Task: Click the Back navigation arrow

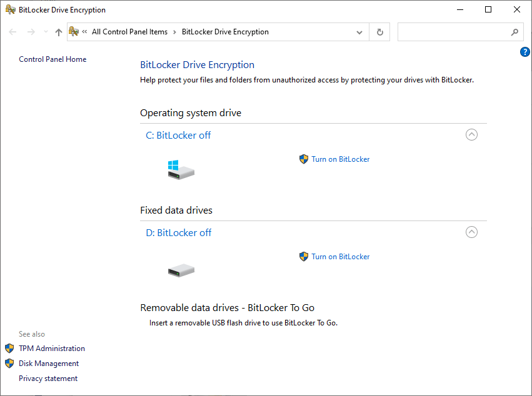Action: 13,32
